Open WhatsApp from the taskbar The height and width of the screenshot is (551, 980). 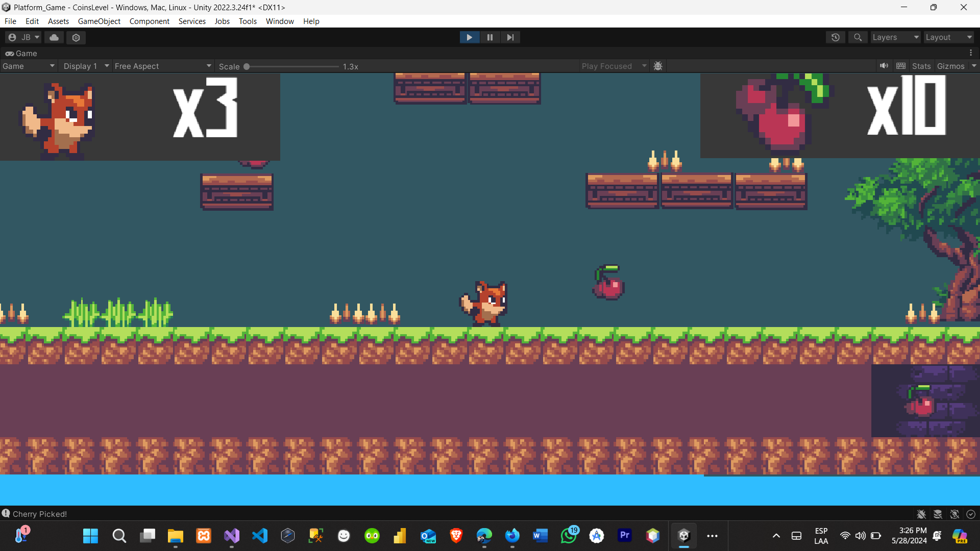569,536
